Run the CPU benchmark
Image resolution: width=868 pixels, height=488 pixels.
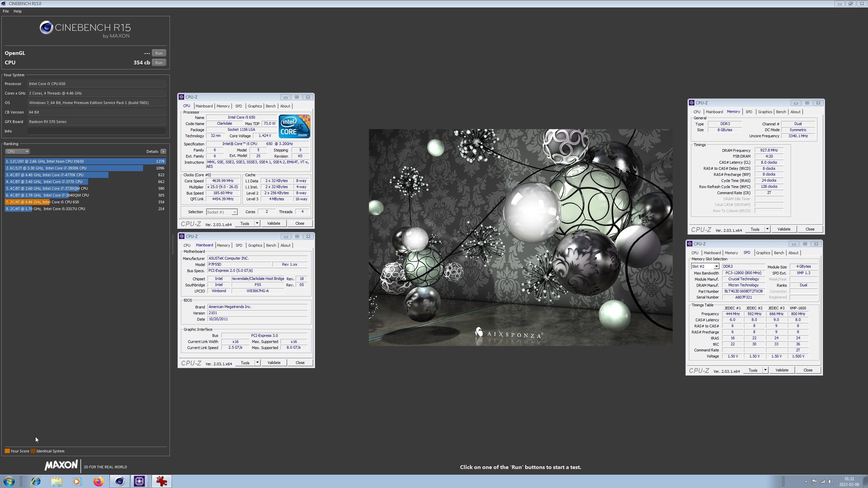(x=159, y=63)
